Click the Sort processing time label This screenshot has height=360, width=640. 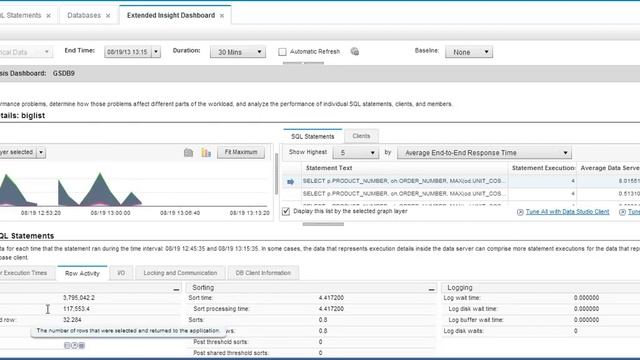221,309
